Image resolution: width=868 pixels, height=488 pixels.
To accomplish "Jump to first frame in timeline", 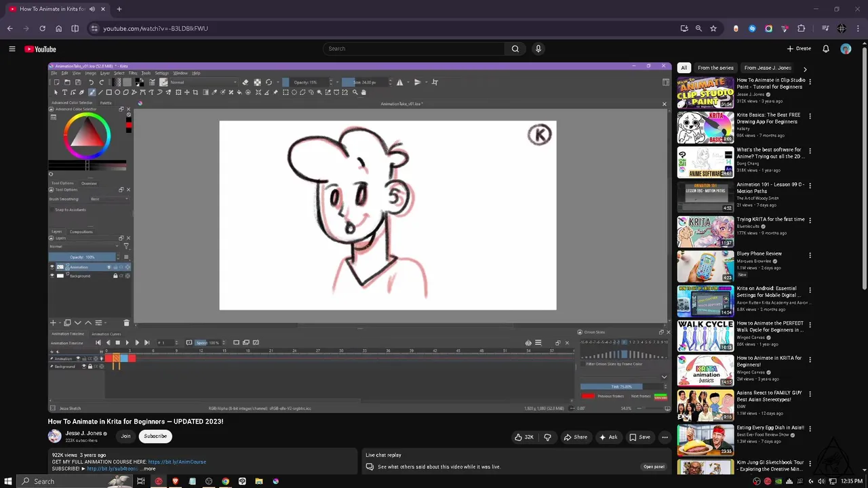I will pyautogui.click(x=98, y=342).
